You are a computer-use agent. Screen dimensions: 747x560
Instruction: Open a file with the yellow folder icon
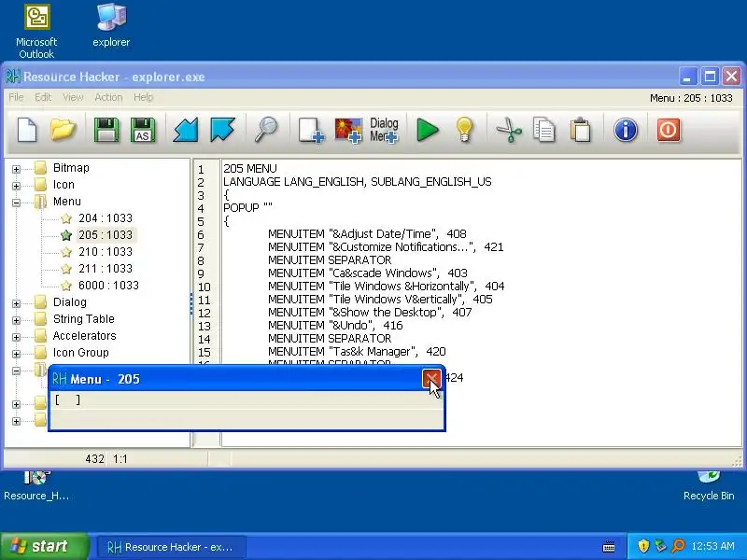point(63,130)
